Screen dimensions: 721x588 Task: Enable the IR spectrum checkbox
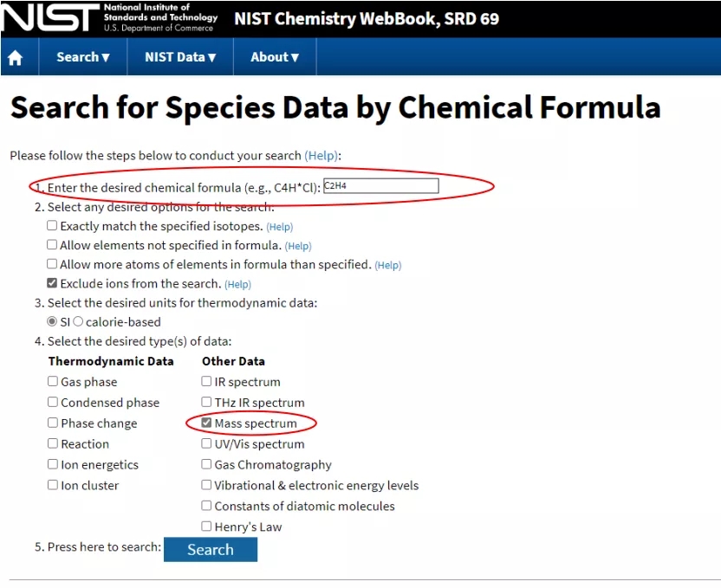click(x=206, y=382)
